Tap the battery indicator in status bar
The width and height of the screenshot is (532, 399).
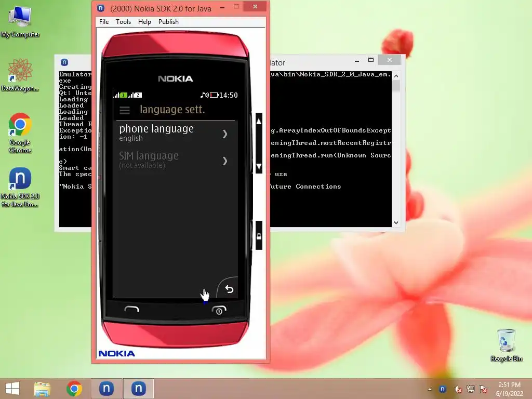click(214, 95)
